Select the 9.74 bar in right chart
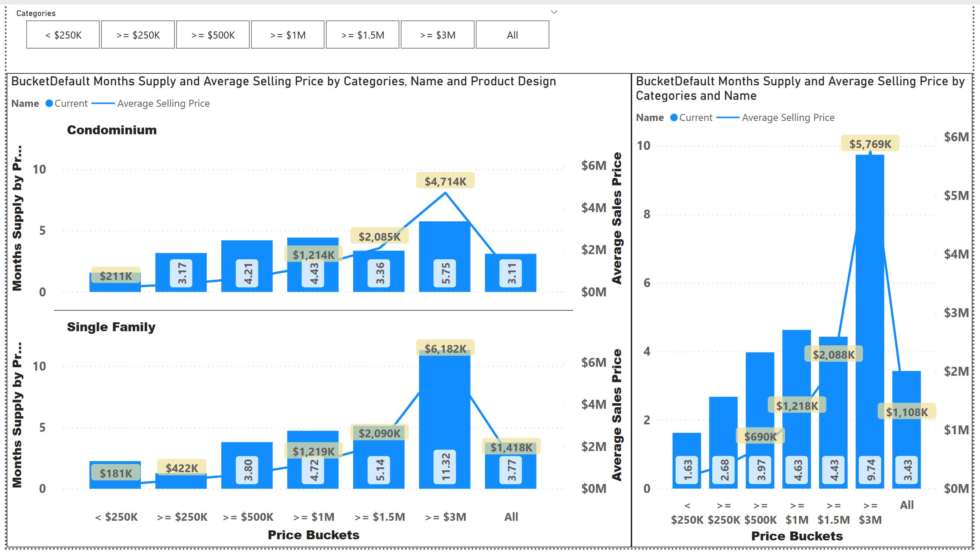Screen dimensions: 980x553 (870, 322)
